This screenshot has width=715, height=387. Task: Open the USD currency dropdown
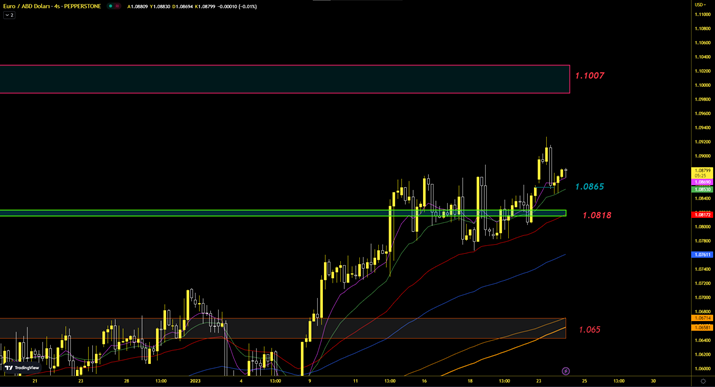[700, 5]
